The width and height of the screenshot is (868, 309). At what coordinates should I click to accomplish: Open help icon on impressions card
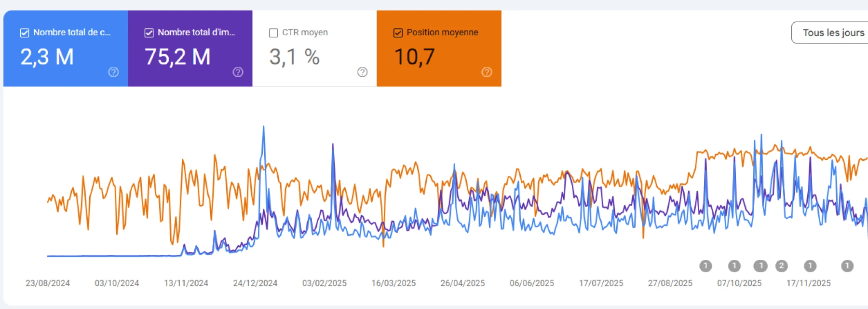click(238, 72)
